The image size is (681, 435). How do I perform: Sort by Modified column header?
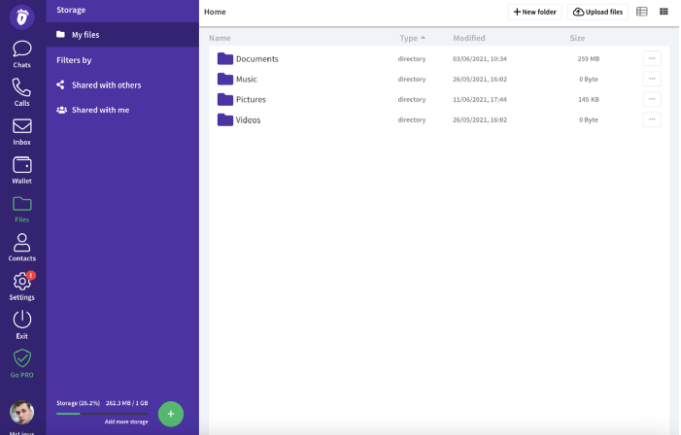tap(469, 38)
